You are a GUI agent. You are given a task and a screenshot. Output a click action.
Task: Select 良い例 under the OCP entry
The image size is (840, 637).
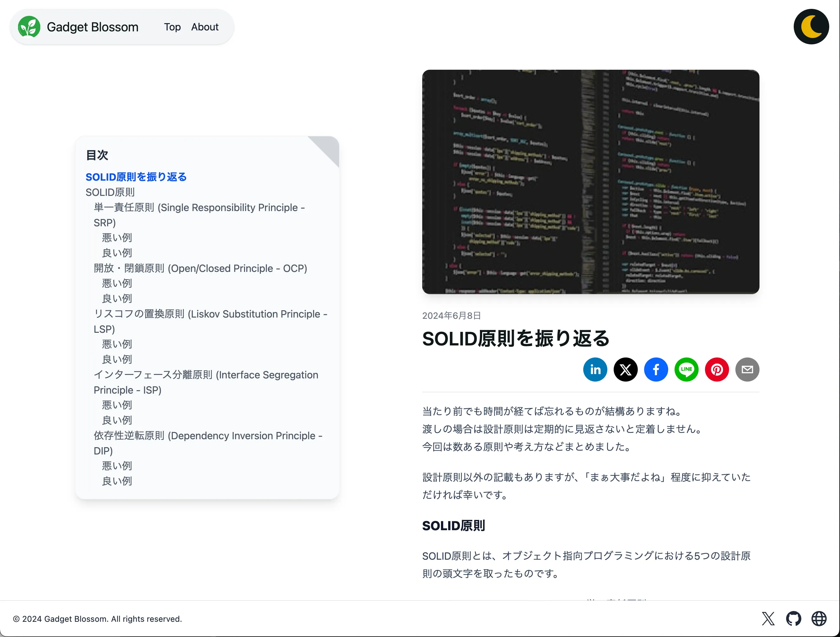click(117, 299)
